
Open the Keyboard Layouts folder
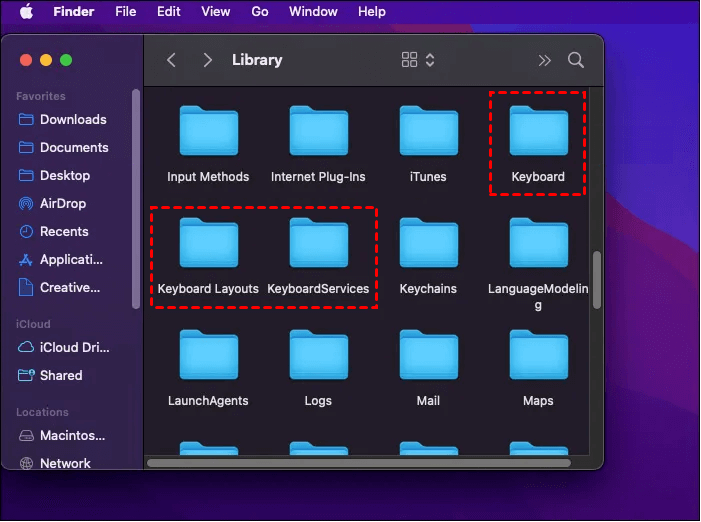[x=208, y=245]
